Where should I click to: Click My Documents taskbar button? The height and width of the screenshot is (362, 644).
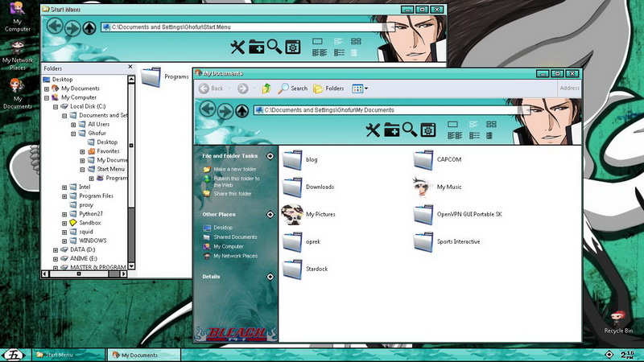point(144,355)
